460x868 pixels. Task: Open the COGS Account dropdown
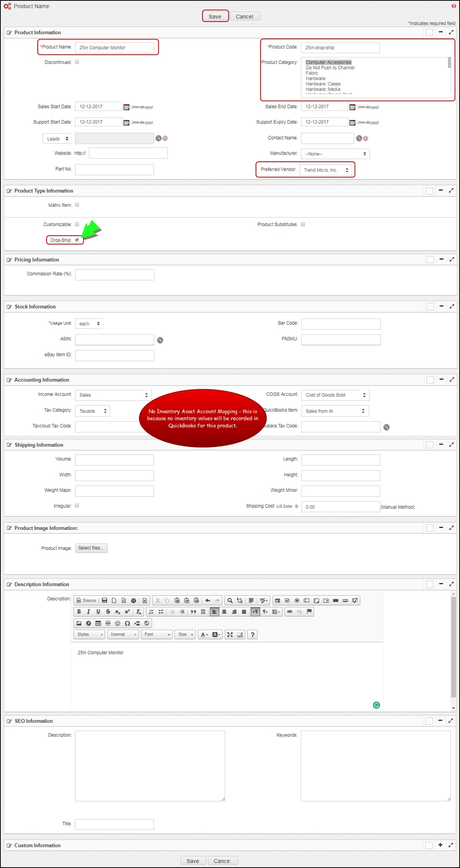335,395
